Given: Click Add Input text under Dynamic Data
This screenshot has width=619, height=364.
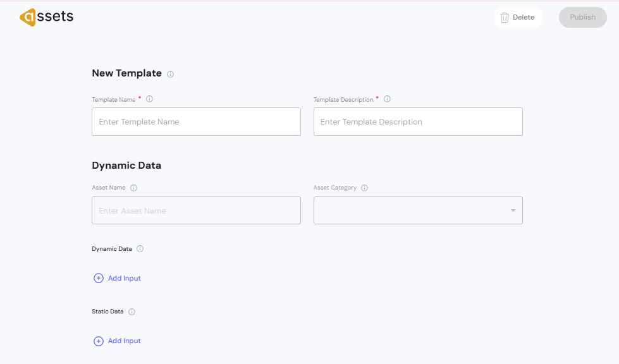Looking at the screenshot, I should coord(125,278).
